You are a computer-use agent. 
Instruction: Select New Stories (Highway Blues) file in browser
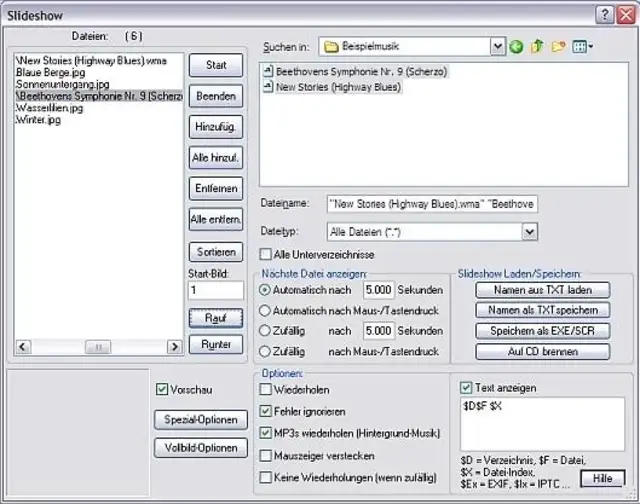pos(340,87)
